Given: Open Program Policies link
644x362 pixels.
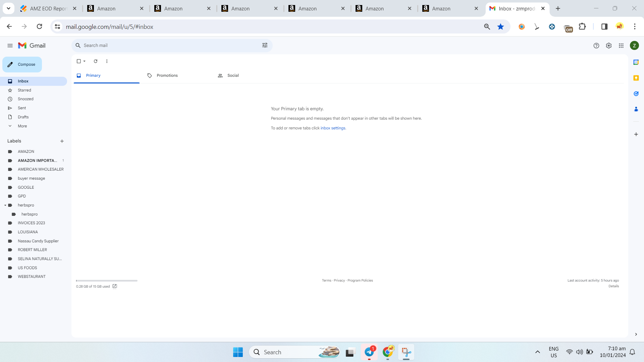Looking at the screenshot, I should point(360,281).
